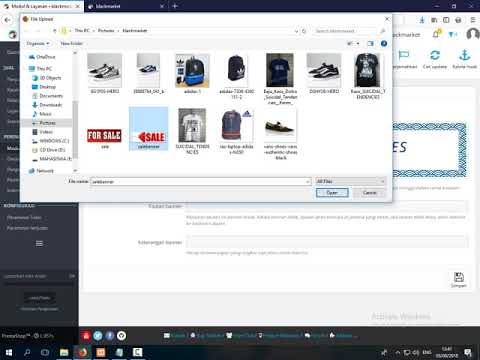Toggle the preview pane icon in dialog toolbar

[370, 43]
